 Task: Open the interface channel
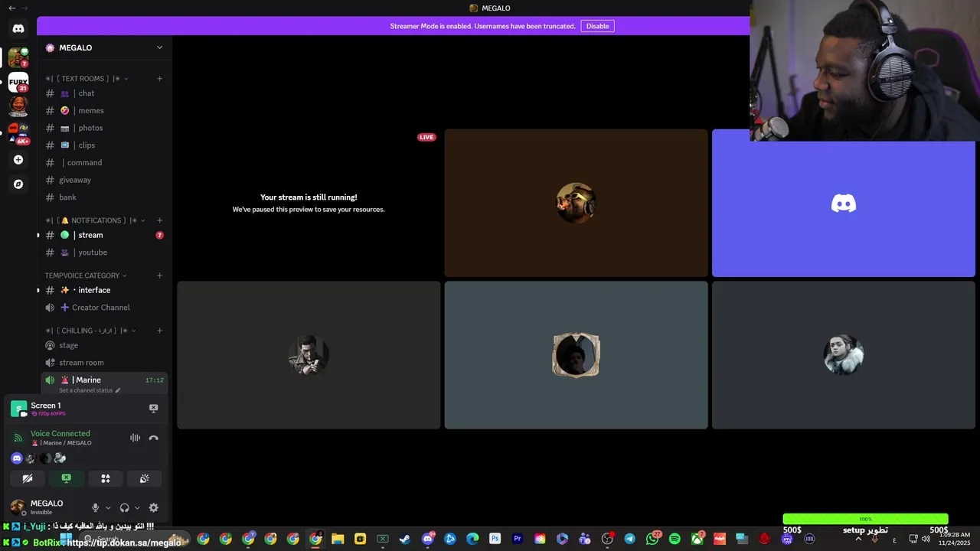[103, 290]
